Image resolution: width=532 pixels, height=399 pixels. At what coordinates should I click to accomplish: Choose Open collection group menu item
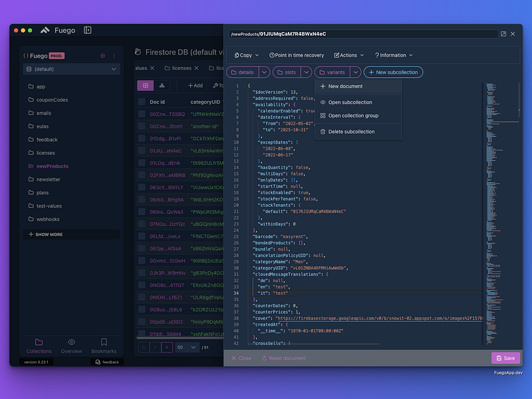pos(358,115)
